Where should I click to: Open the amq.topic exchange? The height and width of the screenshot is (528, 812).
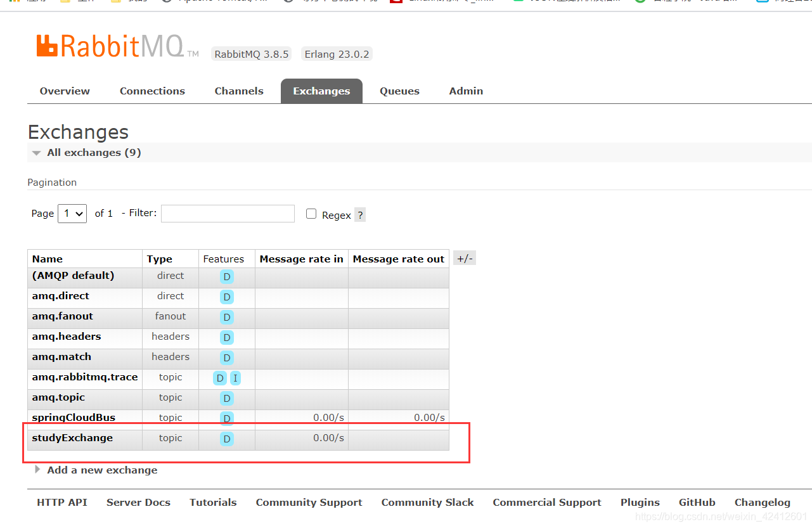(58, 397)
